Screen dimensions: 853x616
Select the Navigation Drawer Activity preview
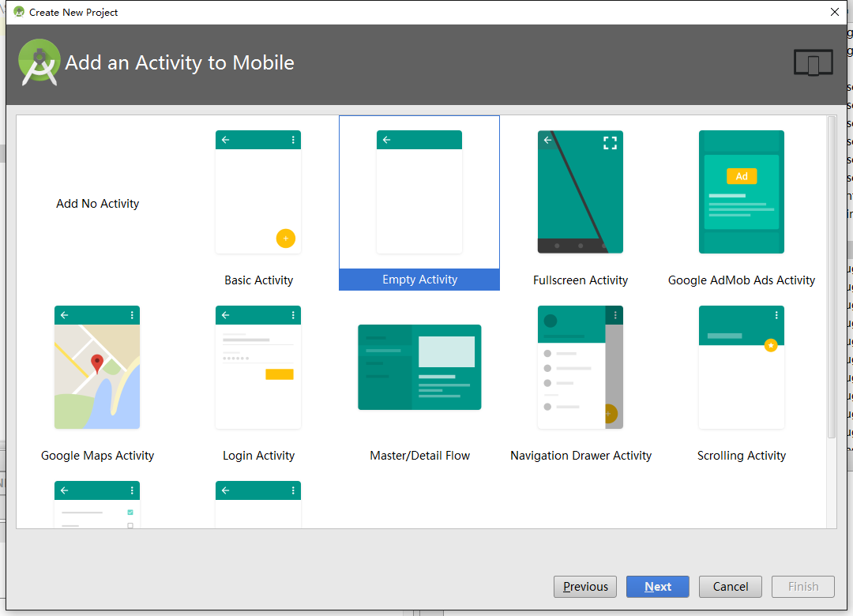point(580,367)
